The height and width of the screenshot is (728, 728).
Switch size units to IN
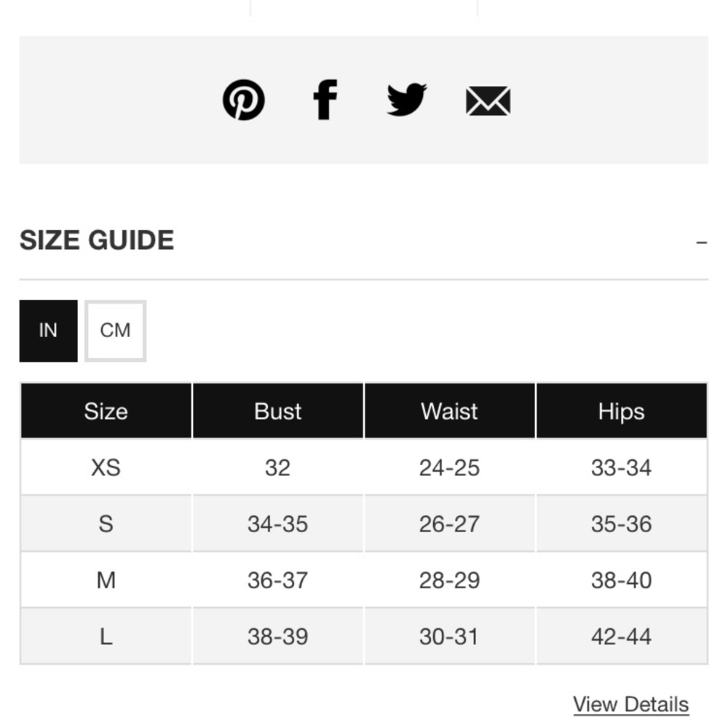[48, 331]
